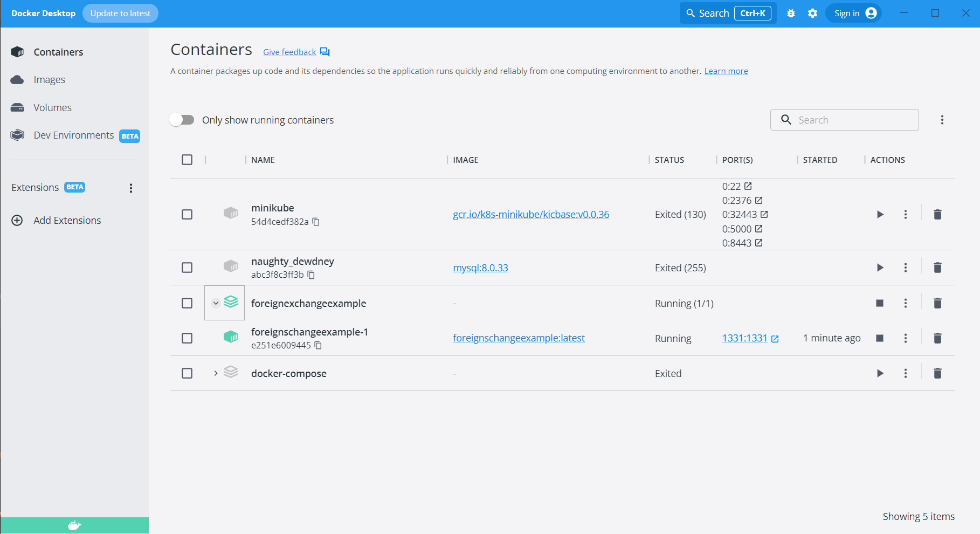The height and width of the screenshot is (534, 980).
Task: Open port 0:32443 in browser
Action: 764,215
